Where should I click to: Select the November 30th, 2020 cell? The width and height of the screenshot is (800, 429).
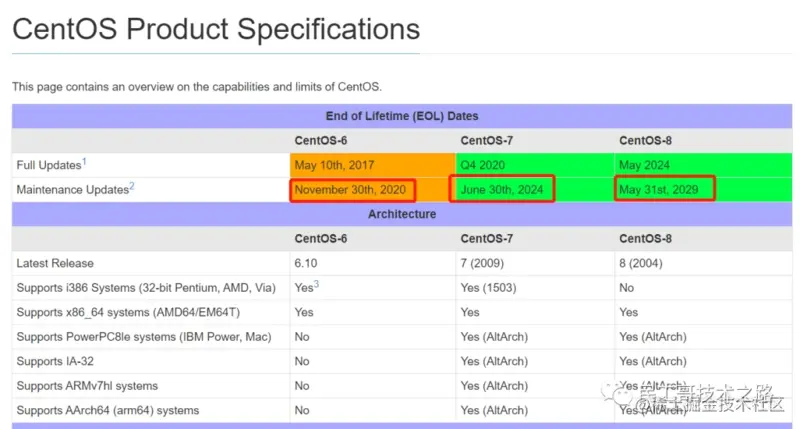(x=353, y=190)
